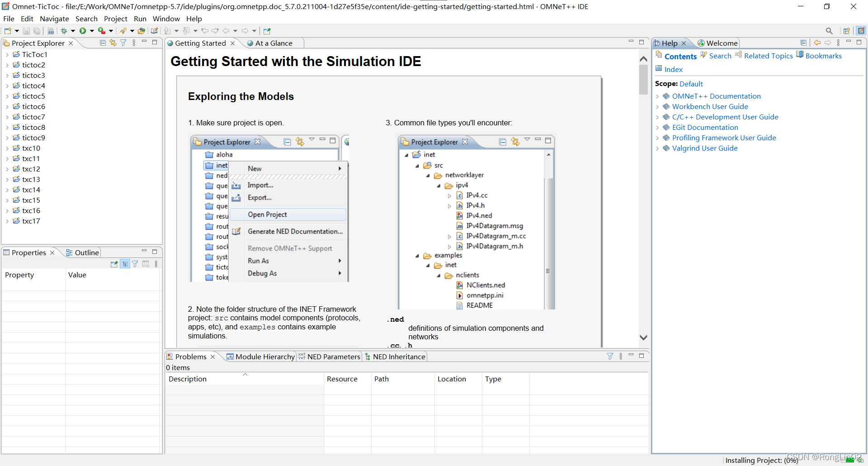The image size is (868, 466).
Task: Open Project Explorer view menu dots
Action: coord(134,43)
